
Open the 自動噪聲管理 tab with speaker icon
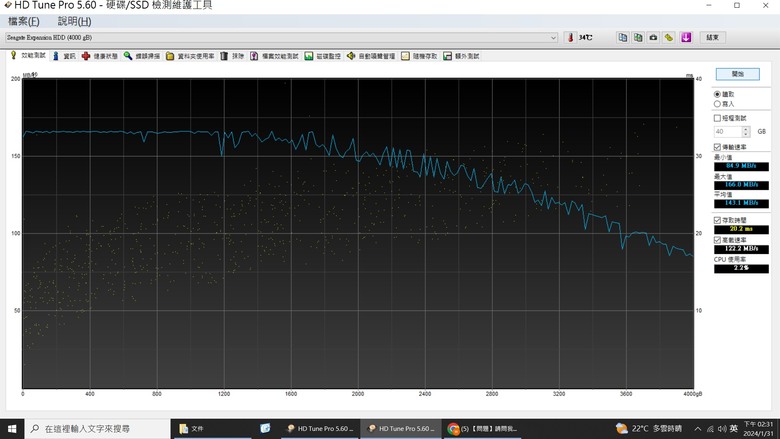click(371, 56)
